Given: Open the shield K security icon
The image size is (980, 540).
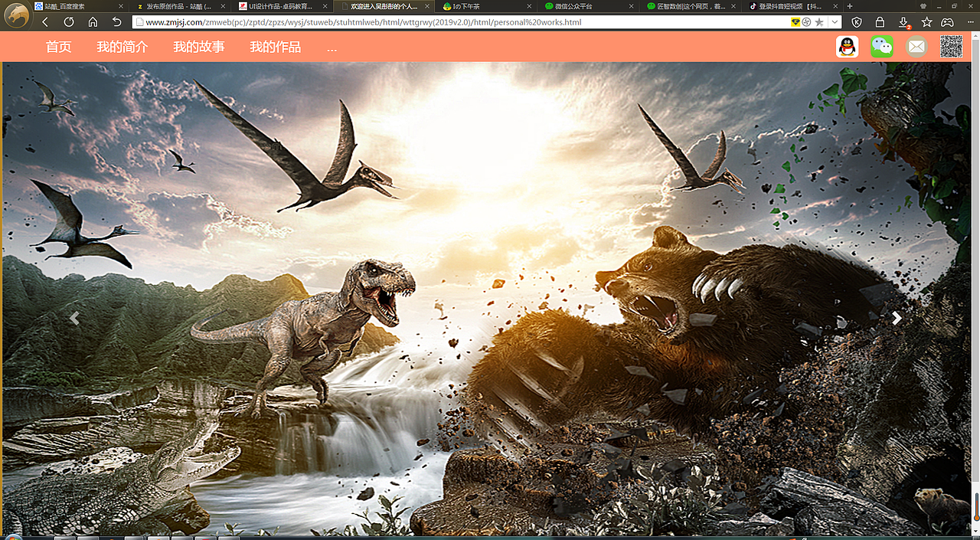Looking at the screenshot, I should click(x=856, y=22).
